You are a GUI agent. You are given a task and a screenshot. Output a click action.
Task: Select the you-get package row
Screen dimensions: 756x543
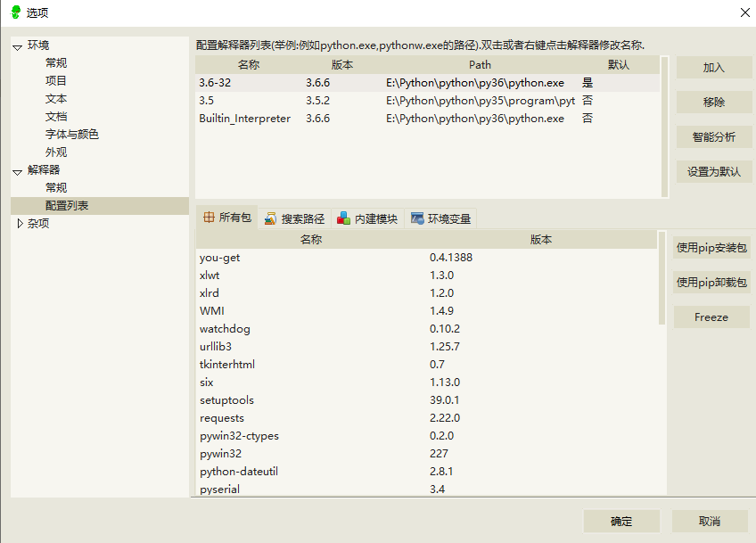point(427,258)
